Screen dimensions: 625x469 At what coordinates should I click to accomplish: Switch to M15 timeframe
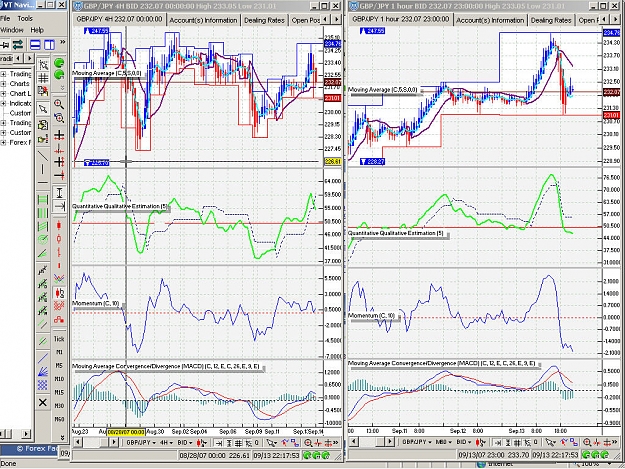pyautogui.click(x=59, y=392)
